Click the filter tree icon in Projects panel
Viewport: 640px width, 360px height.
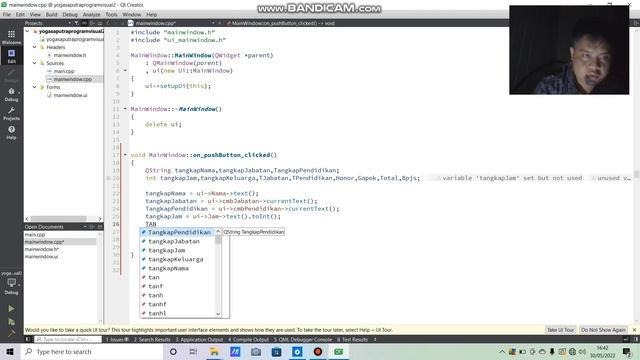click(x=76, y=23)
